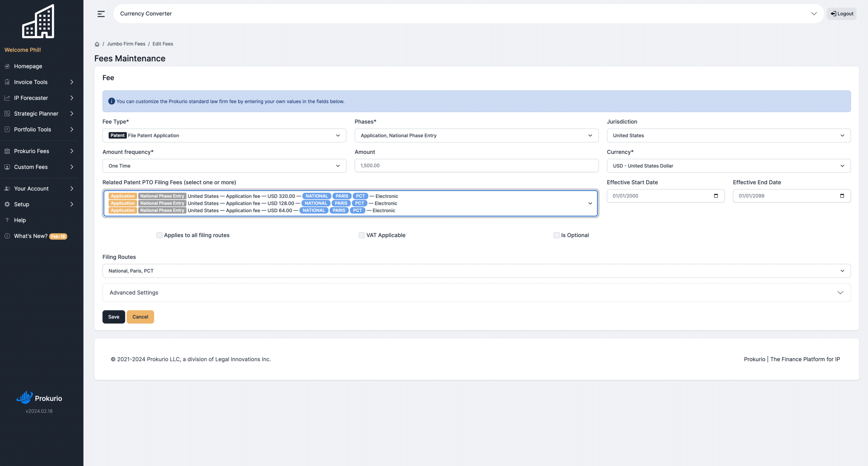The height and width of the screenshot is (466, 868).
Task: Enable Applies to all filing routes
Action: coord(159,235)
